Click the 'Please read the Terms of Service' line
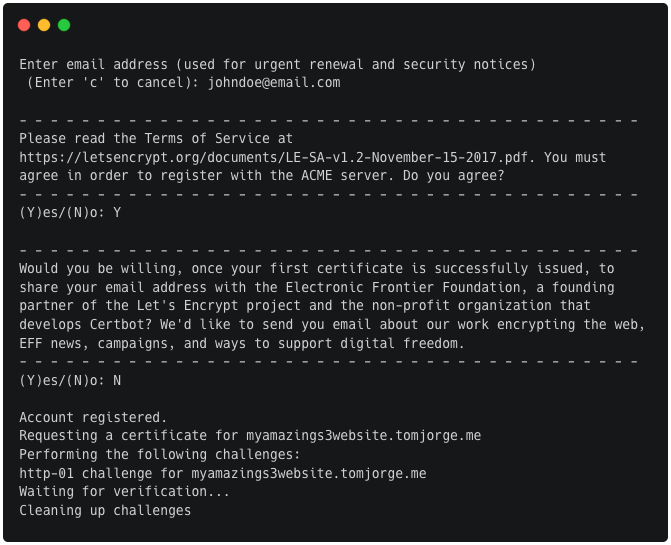Image resolution: width=671 pixels, height=545 pixels. tap(156, 139)
